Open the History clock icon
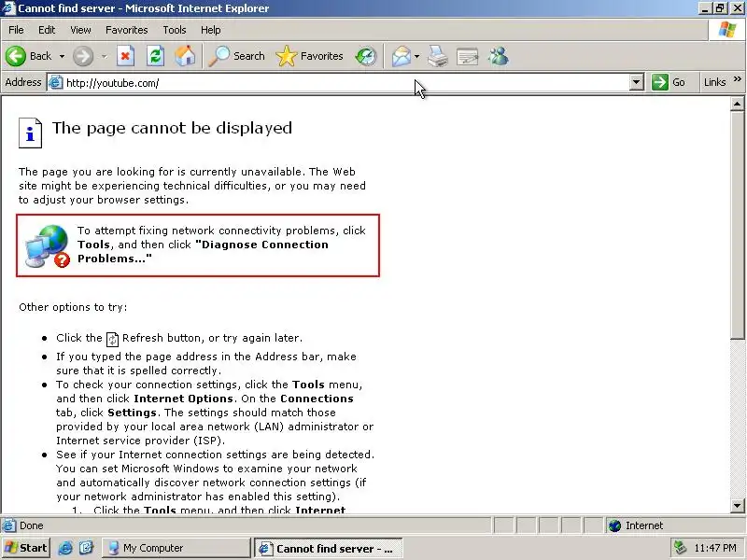The width and height of the screenshot is (747, 560). 366,56
